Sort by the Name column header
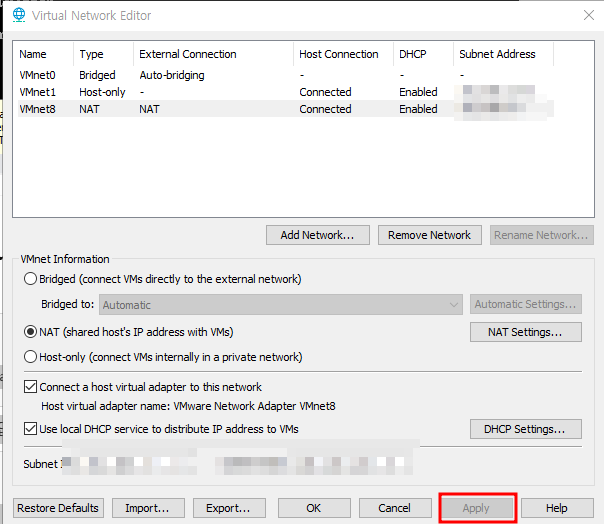Viewport: 604px width, 524px height. point(44,54)
